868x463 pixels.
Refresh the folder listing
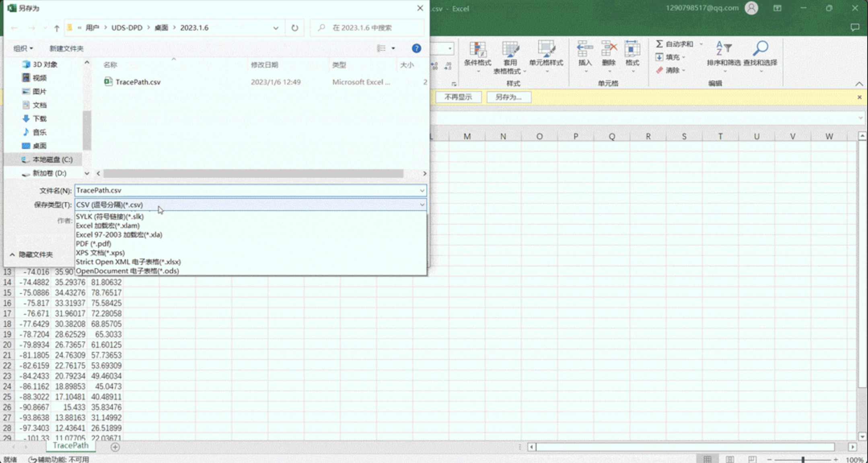coord(295,28)
